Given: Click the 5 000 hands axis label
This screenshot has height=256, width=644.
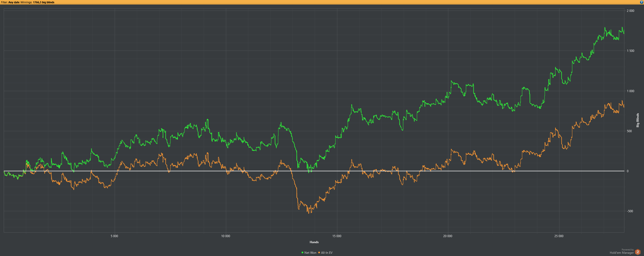Looking at the screenshot, I should tap(114, 236).
